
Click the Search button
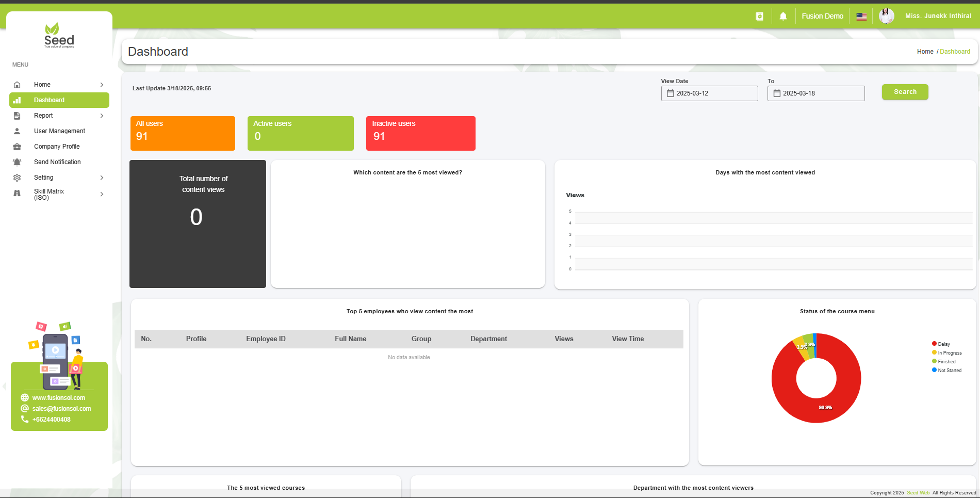[x=905, y=92]
